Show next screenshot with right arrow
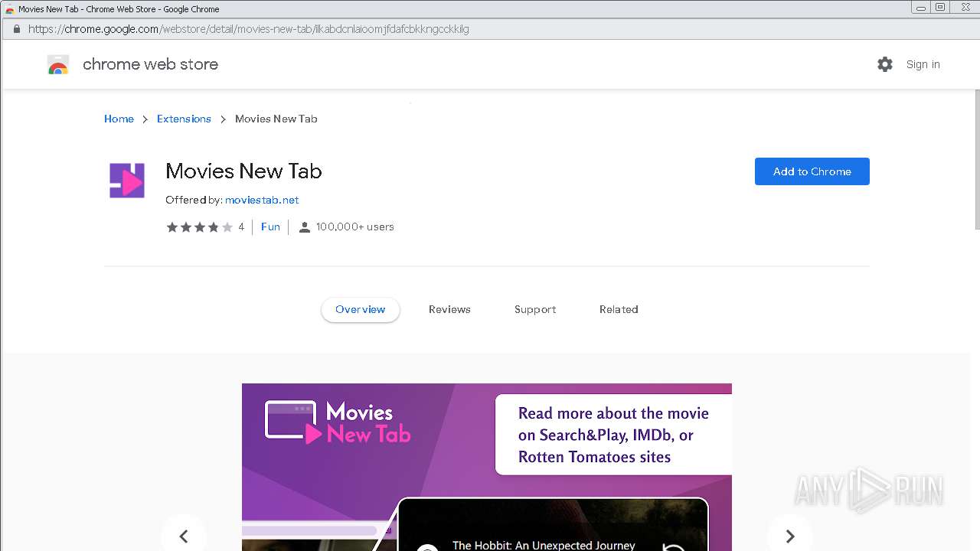This screenshot has height=551, width=980. [x=790, y=536]
